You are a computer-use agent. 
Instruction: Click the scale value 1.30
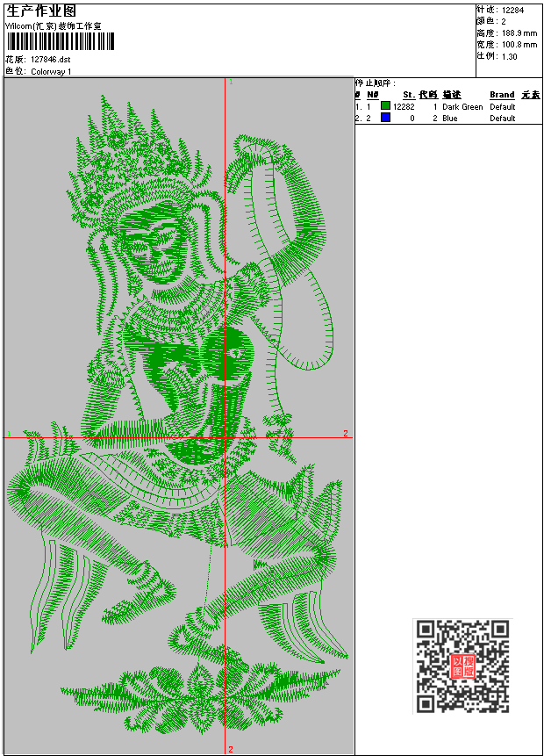click(509, 56)
